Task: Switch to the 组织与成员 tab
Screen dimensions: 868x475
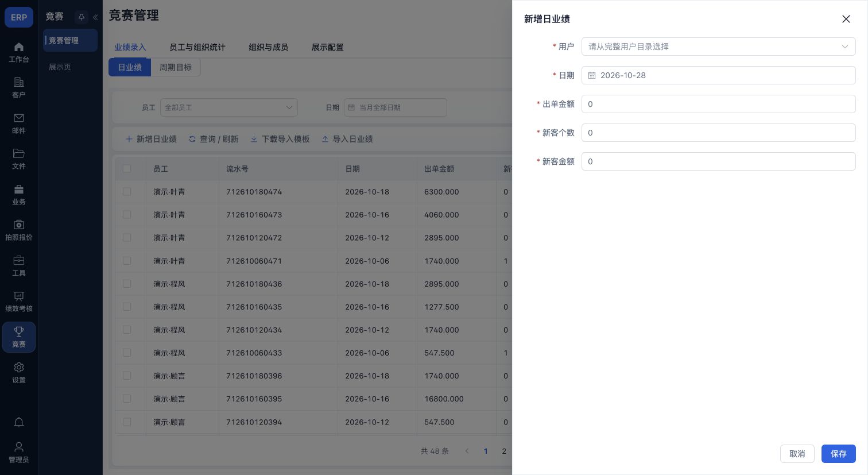Action: click(269, 47)
